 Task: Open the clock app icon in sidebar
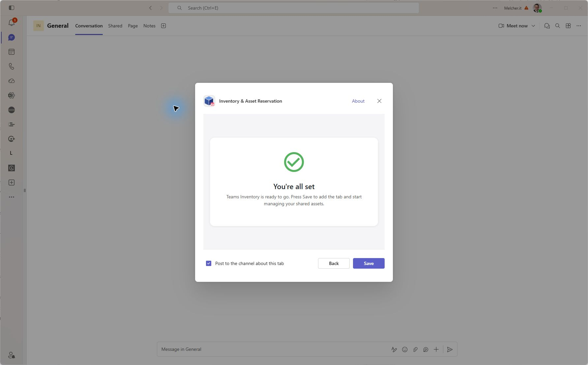(12, 168)
